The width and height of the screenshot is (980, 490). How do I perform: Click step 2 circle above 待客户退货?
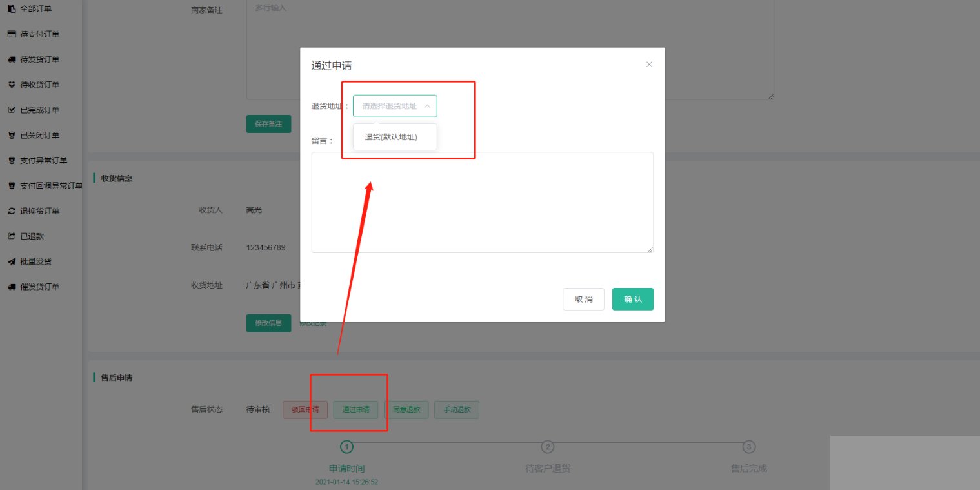(x=548, y=447)
